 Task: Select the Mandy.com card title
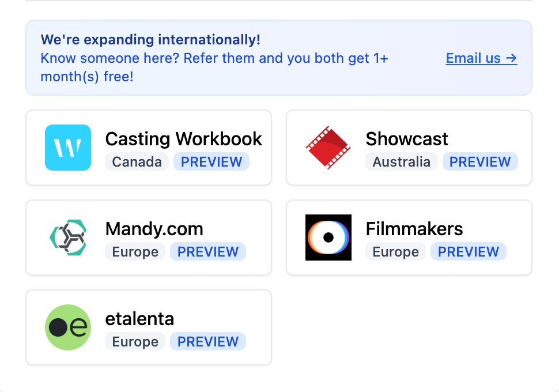154,229
